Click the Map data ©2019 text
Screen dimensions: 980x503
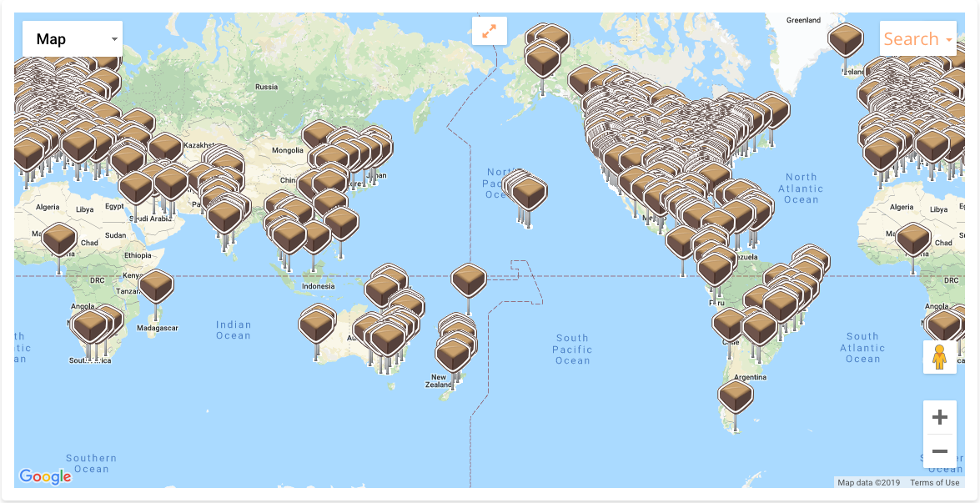coord(868,482)
